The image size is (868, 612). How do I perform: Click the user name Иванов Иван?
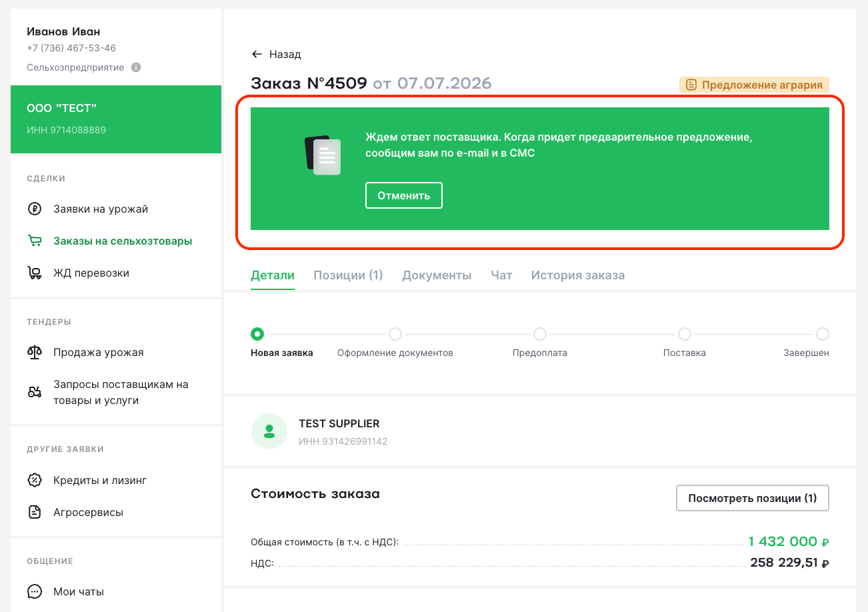pos(63,31)
